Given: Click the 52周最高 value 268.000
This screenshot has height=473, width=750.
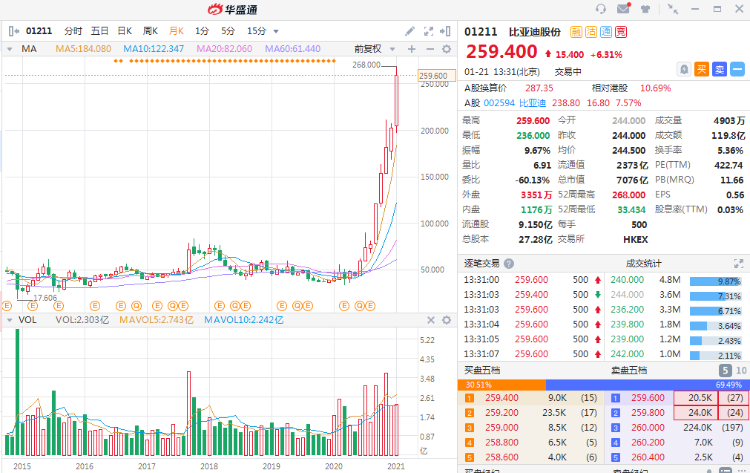Looking at the screenshot, I should point(629,195).
